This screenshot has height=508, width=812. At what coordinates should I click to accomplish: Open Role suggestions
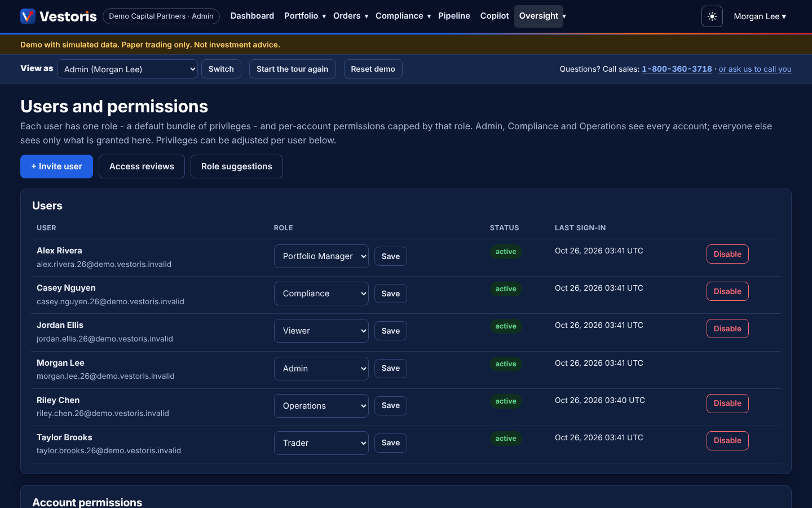pyautogui.click(x=237, y=167)
